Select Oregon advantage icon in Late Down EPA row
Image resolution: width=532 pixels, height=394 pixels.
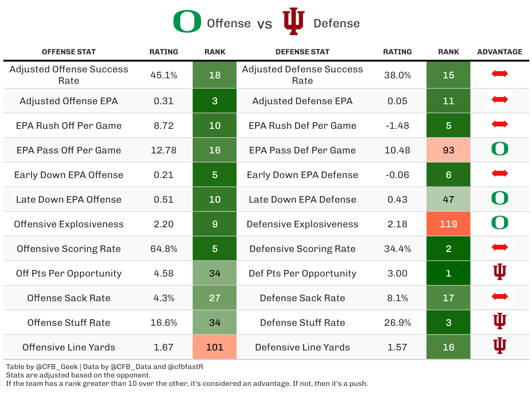(x=500, y=198)
